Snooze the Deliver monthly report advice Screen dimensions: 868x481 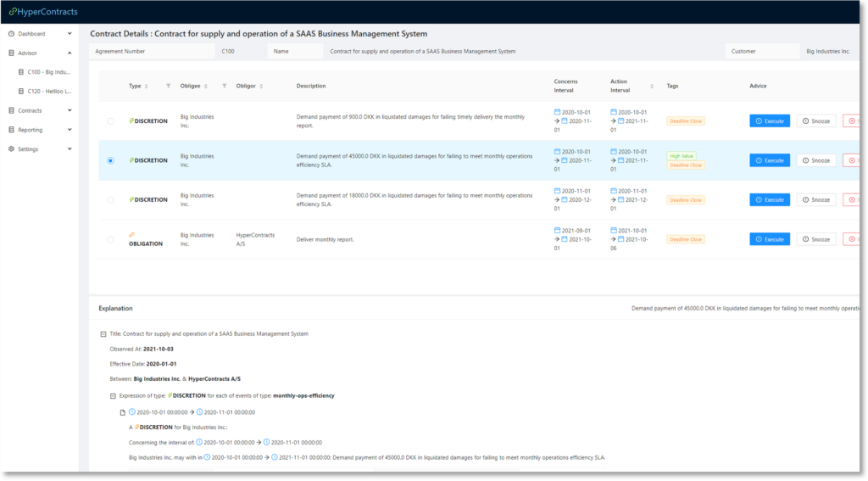816,239
